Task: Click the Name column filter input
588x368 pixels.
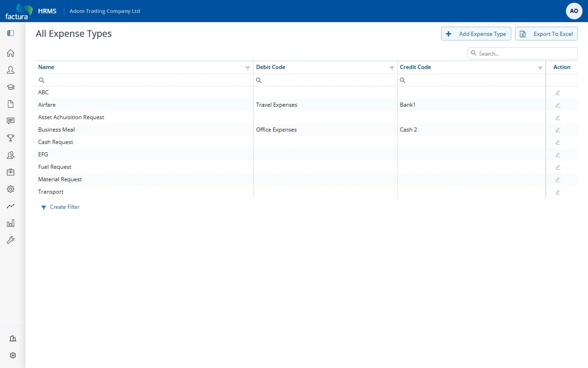Action: tap(145, 80)
